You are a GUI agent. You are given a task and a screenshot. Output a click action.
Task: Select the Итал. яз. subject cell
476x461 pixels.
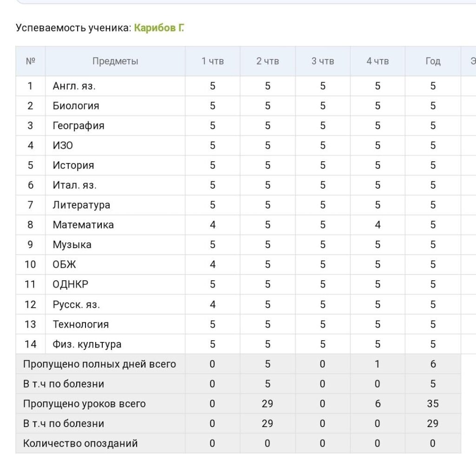[x=115, y=185]
